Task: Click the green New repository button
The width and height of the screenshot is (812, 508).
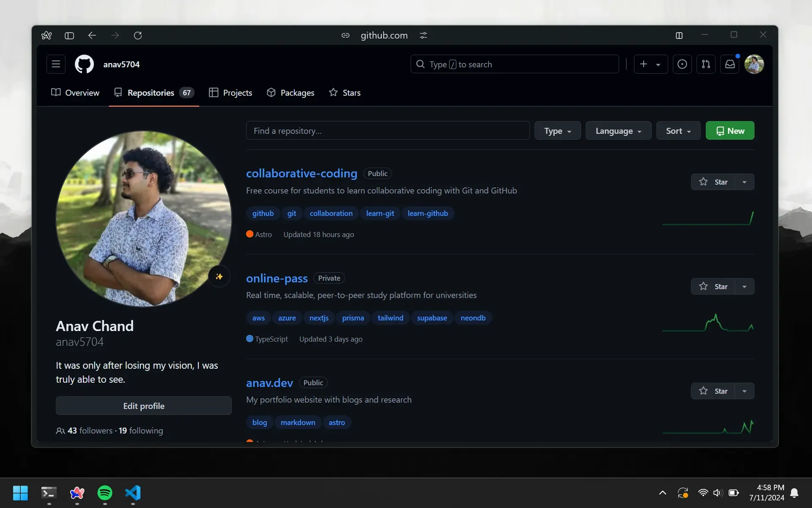Action: tap(730, 131)
